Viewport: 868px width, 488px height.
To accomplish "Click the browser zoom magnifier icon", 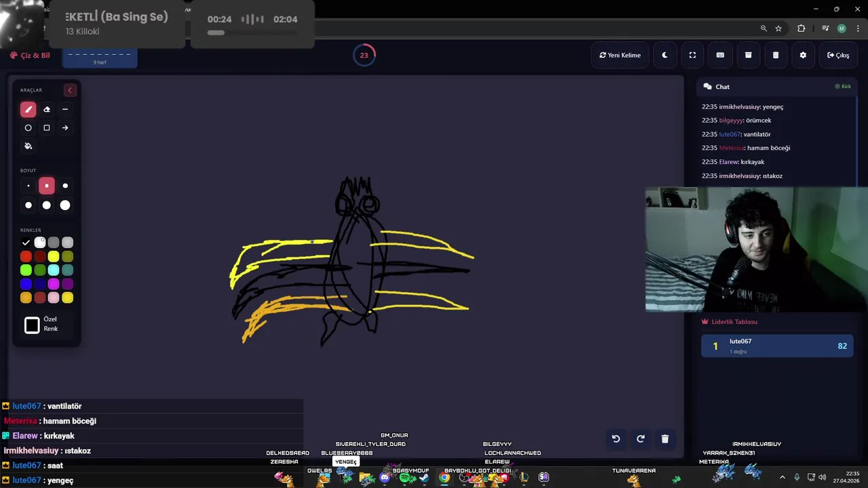I will tap(764, 28).
